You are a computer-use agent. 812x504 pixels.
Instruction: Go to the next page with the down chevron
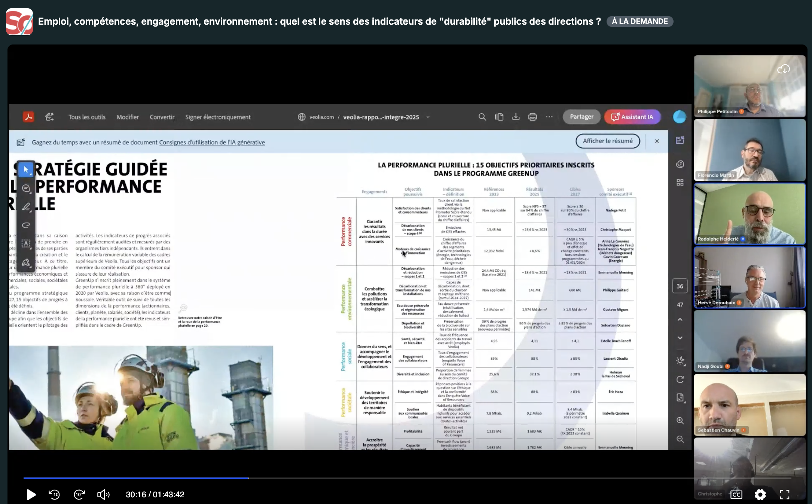680,338
